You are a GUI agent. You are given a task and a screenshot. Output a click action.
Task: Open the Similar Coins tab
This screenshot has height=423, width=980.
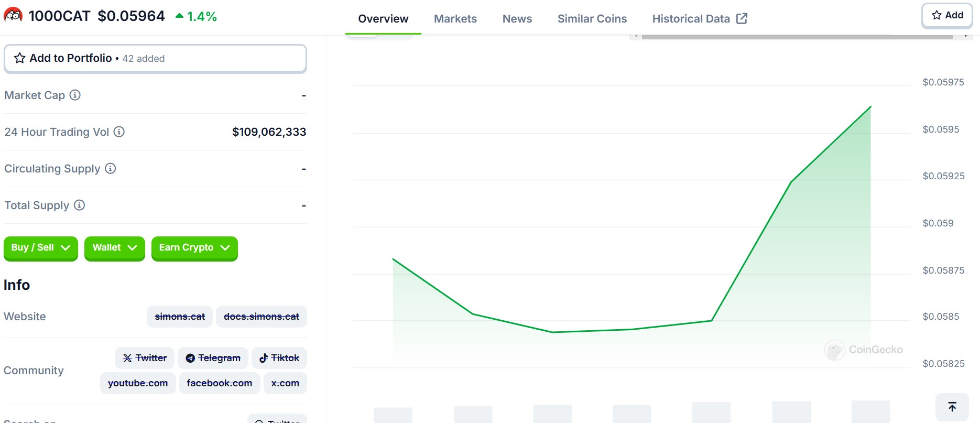(592, 18)
